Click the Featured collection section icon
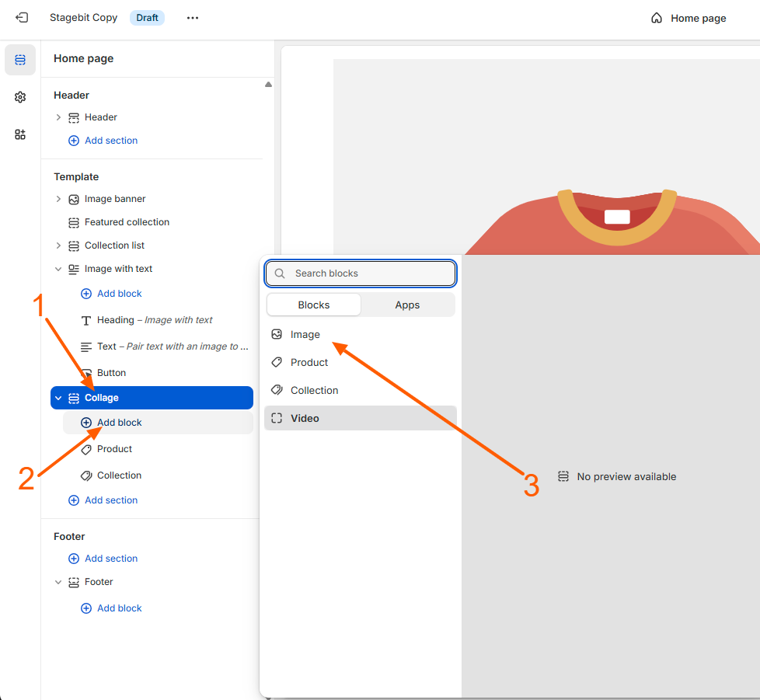Viewport: 760px width, 700px height. tap(74, 222)
